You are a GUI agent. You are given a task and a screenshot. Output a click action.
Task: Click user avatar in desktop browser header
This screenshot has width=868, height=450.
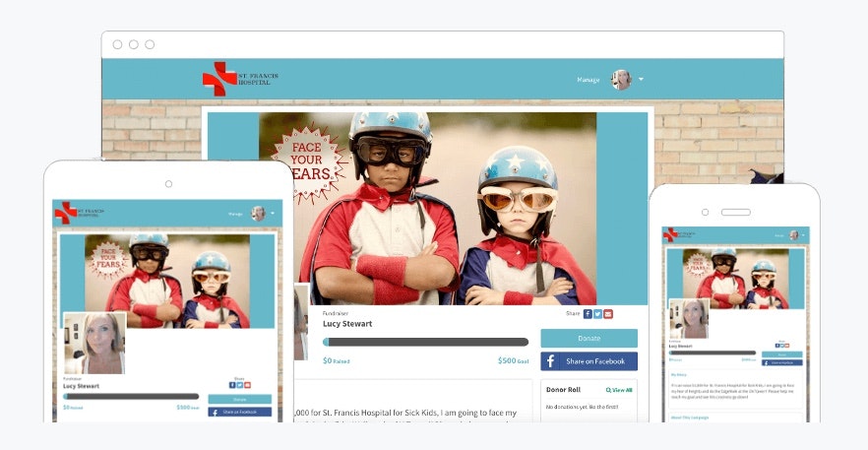[621, 80]
